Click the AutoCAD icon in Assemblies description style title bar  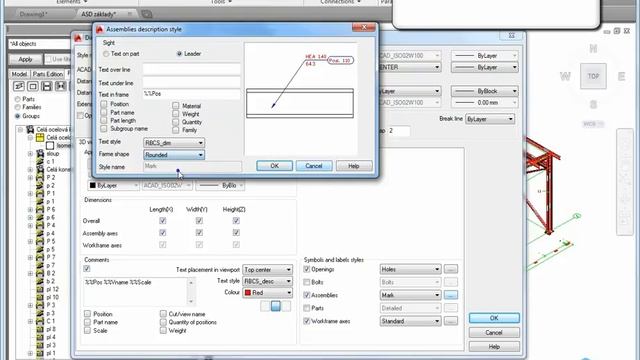coord(99,29)
